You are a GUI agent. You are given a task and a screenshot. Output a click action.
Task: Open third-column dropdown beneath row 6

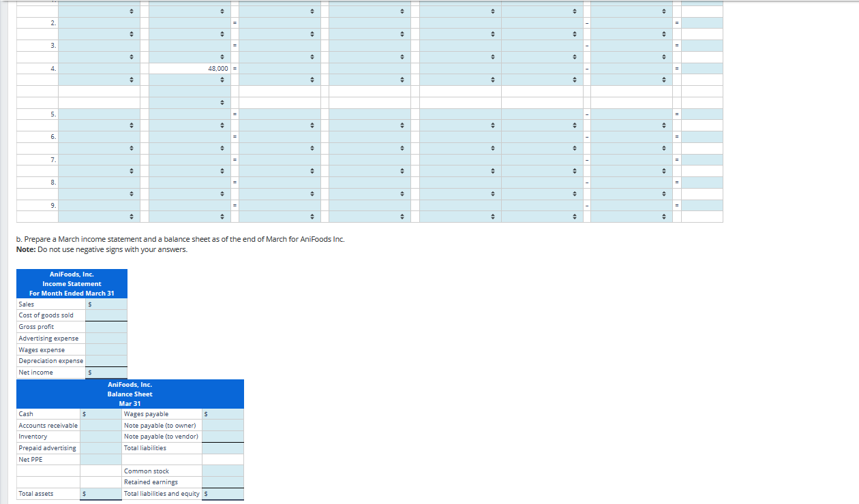pos(280,148)
